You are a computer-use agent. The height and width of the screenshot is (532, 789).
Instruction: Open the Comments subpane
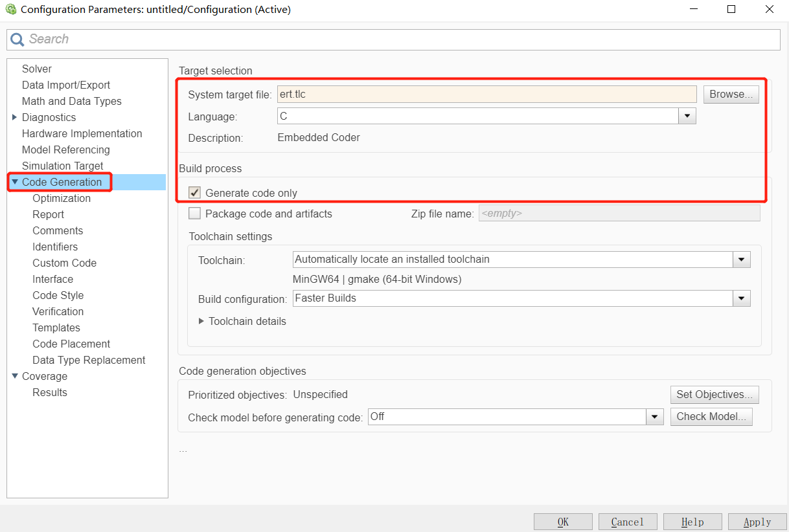click(x=58, y=230)
